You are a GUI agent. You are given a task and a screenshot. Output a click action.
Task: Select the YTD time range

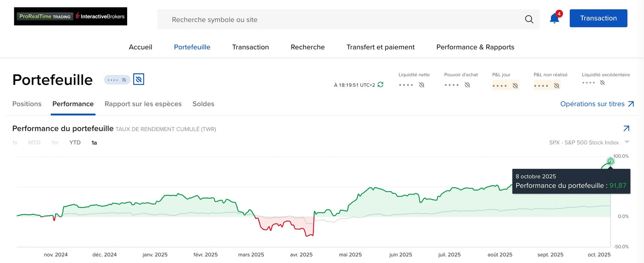coord(75,142)
